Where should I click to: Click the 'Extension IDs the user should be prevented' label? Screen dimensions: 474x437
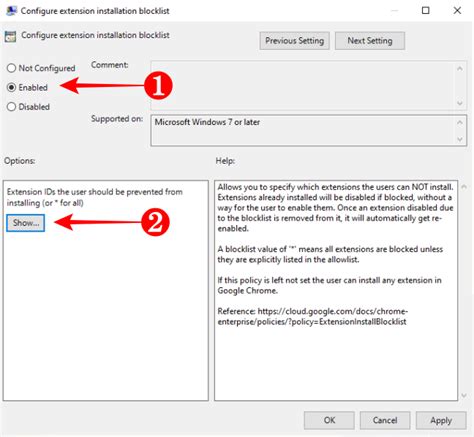[x=95, y=197]
